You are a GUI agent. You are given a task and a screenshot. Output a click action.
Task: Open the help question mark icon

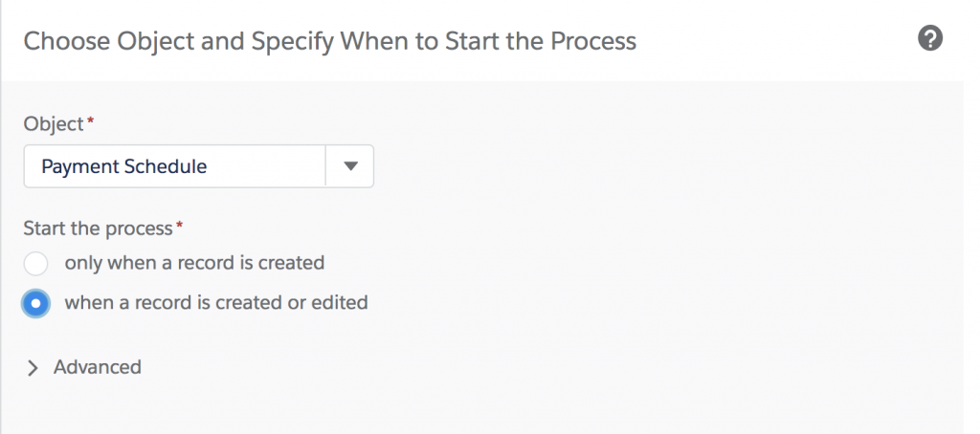[x=929, y=39]
